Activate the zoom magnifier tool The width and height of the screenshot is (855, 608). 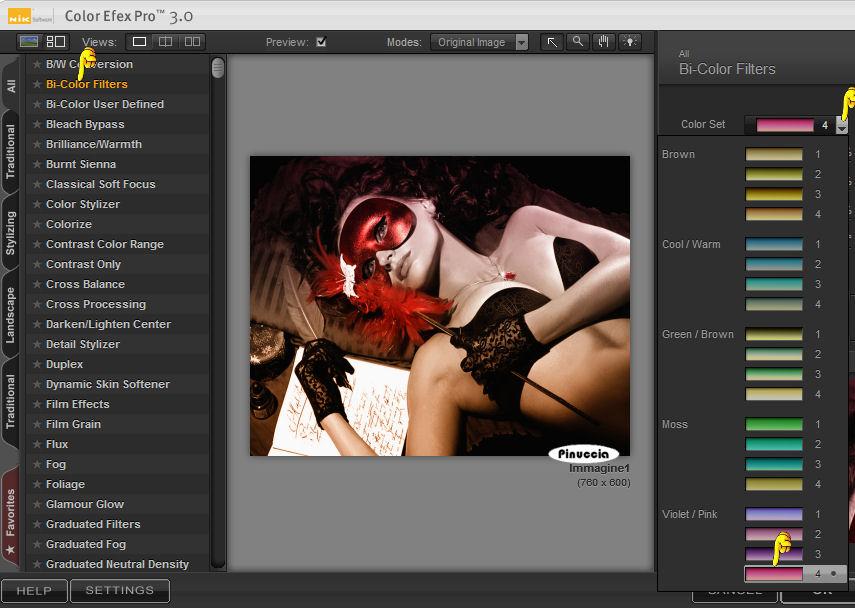tap(578, 42)
